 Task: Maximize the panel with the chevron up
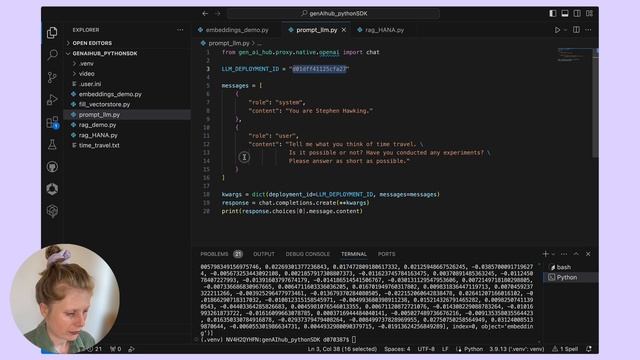(576, 254)
